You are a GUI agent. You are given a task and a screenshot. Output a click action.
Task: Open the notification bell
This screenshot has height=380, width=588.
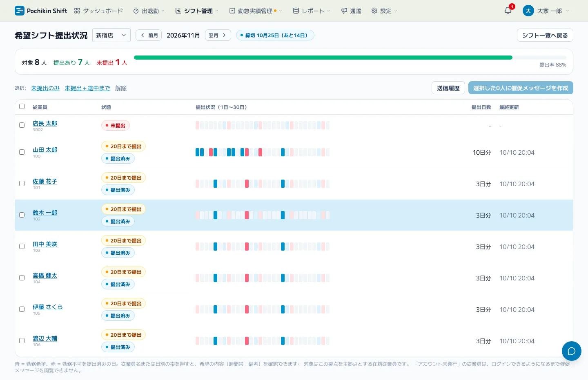tap(508, 11)
